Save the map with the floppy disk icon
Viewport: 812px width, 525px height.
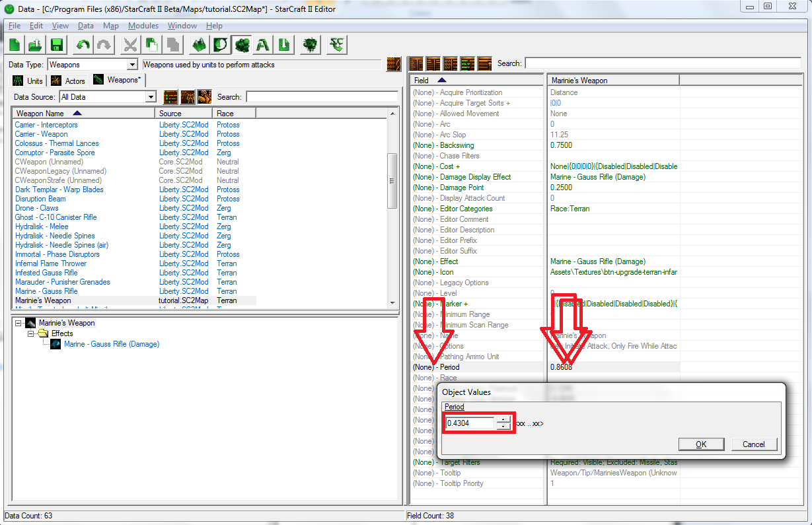tap(56, 45)
